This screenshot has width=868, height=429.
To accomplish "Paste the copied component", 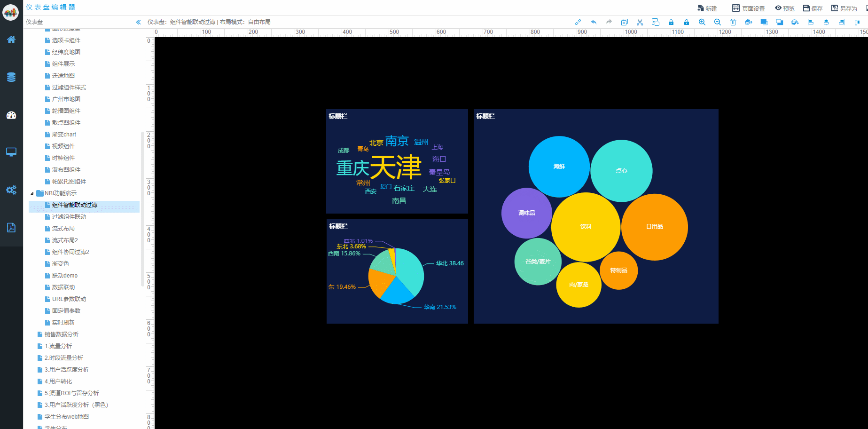I will point(656,22).
